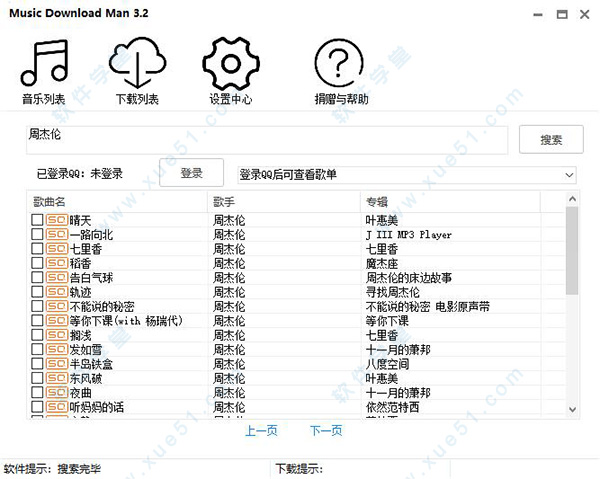
Task: Sort by the 歌手 column header
Action: tap(284, 202)
